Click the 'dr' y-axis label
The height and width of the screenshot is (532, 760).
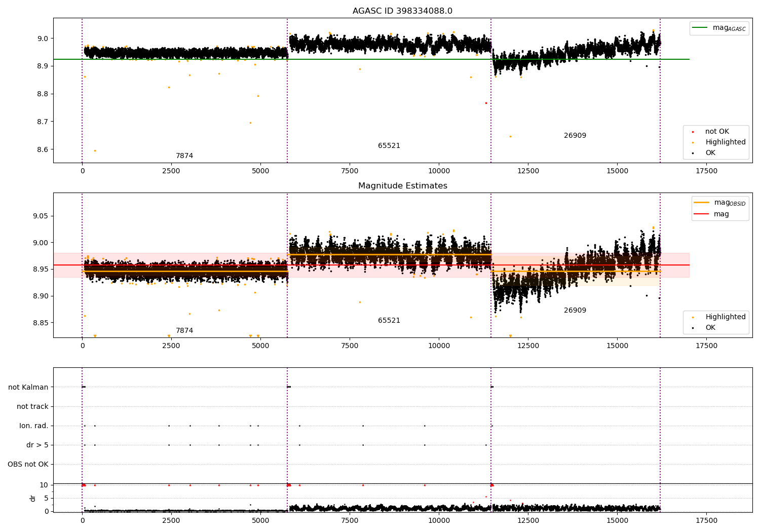click(33, 498)
